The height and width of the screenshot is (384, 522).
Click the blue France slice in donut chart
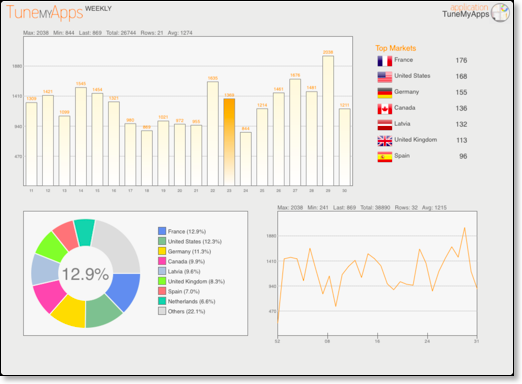[124, 290]
